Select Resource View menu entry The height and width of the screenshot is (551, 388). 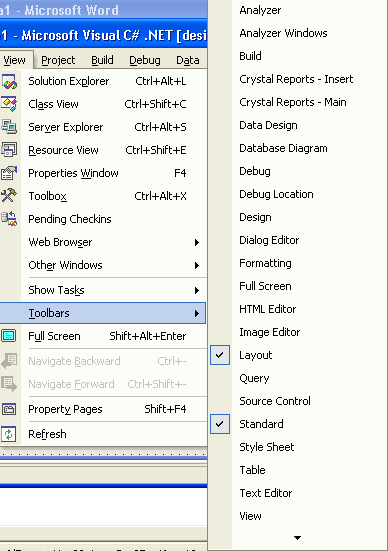(103, 150)
